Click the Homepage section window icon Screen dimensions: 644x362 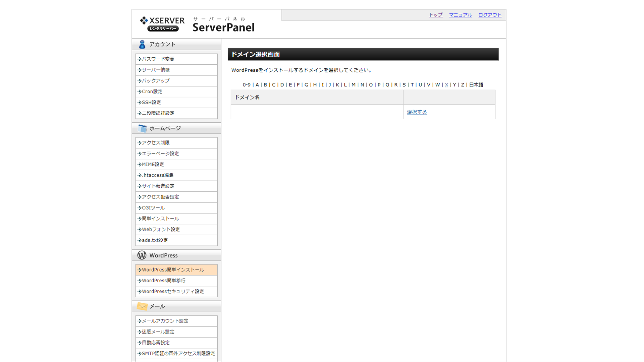(142, 128)
